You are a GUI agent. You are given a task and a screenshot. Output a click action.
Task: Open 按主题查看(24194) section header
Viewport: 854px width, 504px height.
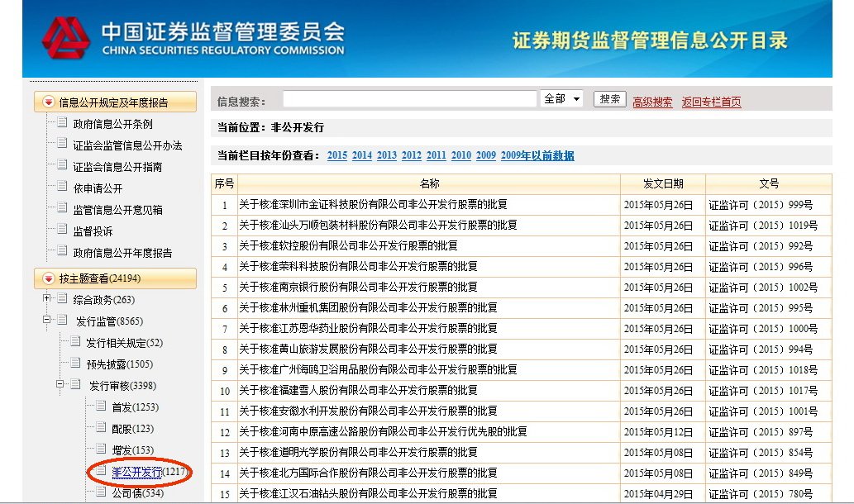[115, 278]
